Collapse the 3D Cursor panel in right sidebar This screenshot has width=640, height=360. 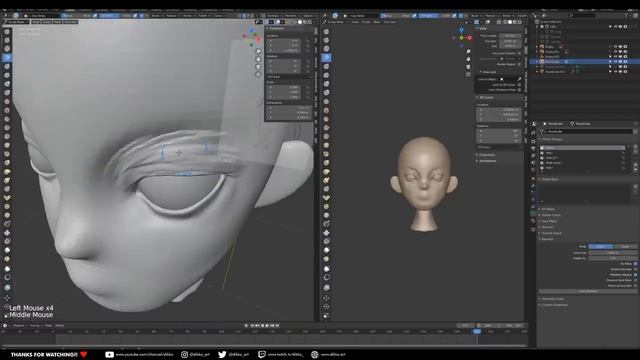coord(486,98)
